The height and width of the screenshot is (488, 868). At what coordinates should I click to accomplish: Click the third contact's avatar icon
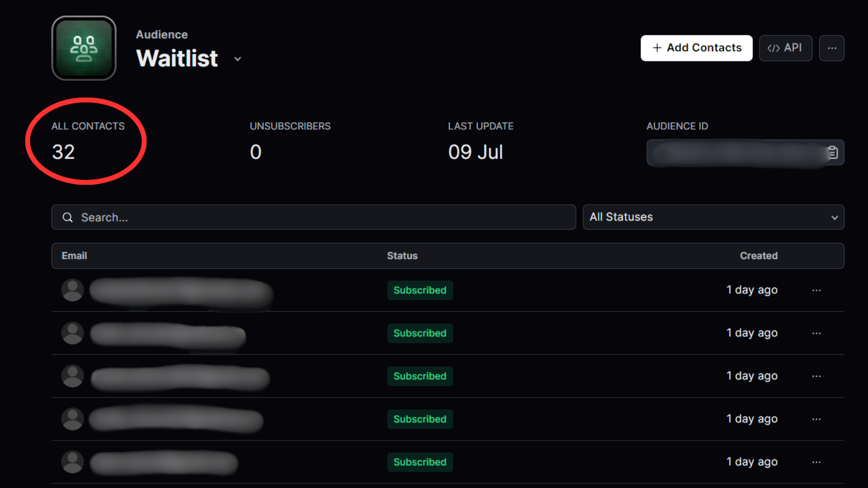coord(72,376)
